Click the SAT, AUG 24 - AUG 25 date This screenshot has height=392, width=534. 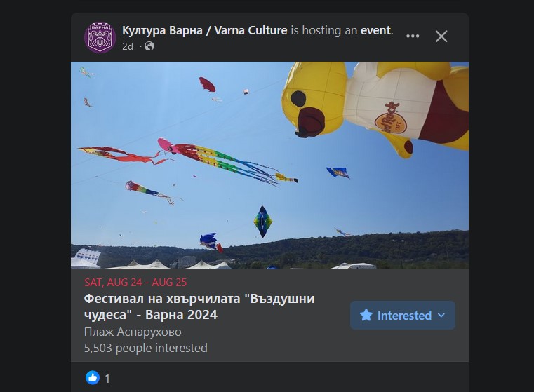pos(135,283)
